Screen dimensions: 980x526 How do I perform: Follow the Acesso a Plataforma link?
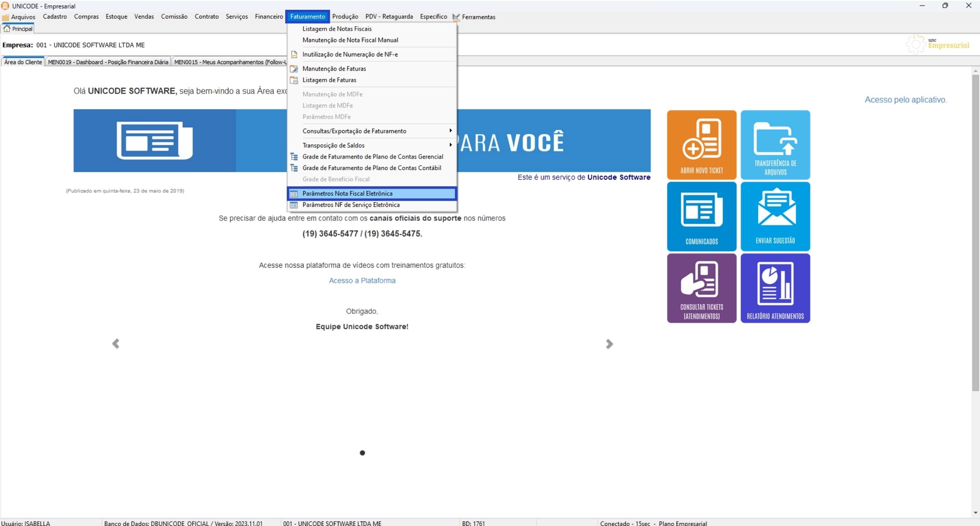(362, 281)
